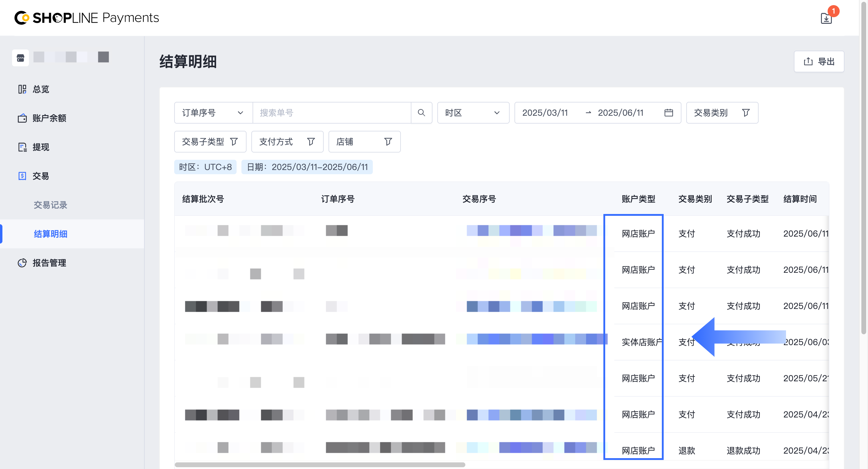
Task: Open the 交易子类型 filter
Action: (210, 142)
